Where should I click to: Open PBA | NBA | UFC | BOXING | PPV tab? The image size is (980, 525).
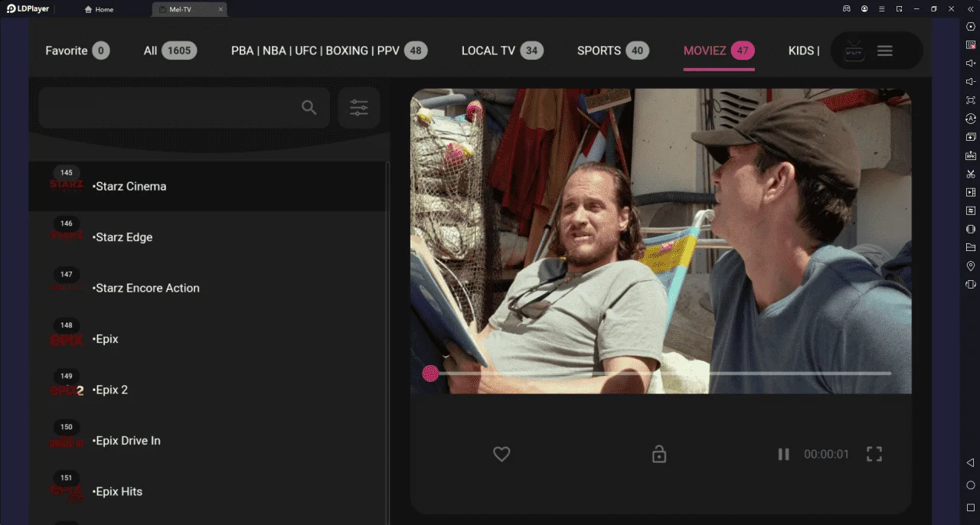pos(329,51)
